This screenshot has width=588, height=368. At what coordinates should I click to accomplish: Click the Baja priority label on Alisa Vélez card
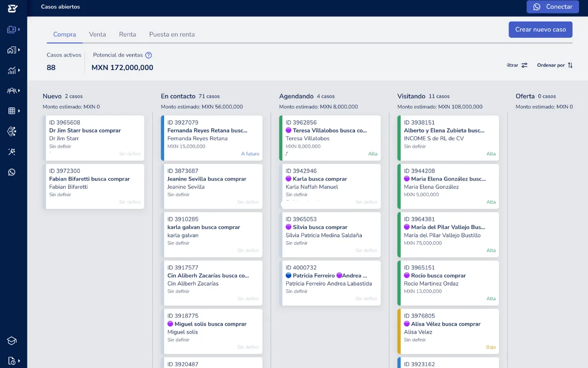coord(491,347)
